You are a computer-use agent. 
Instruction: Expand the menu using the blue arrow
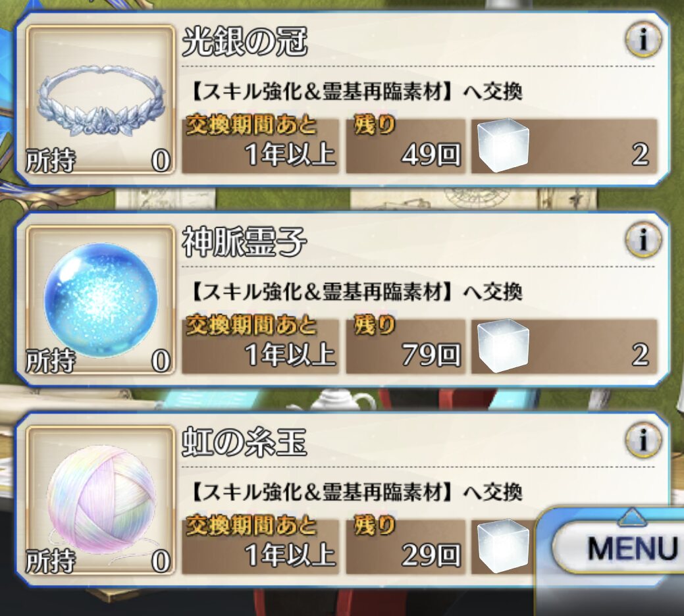click(632, 517)
